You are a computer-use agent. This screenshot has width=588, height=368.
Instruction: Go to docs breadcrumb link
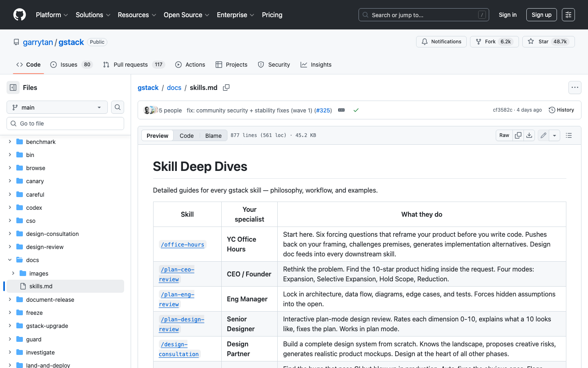click(174, 88)
